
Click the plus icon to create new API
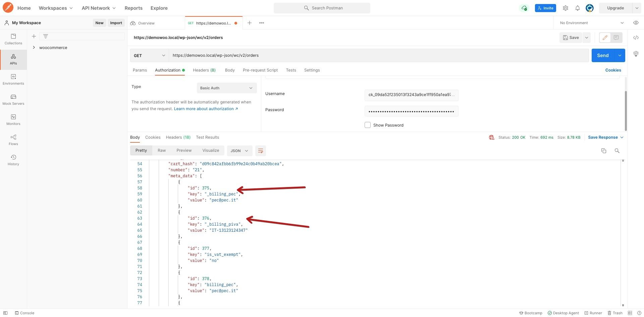34,36
